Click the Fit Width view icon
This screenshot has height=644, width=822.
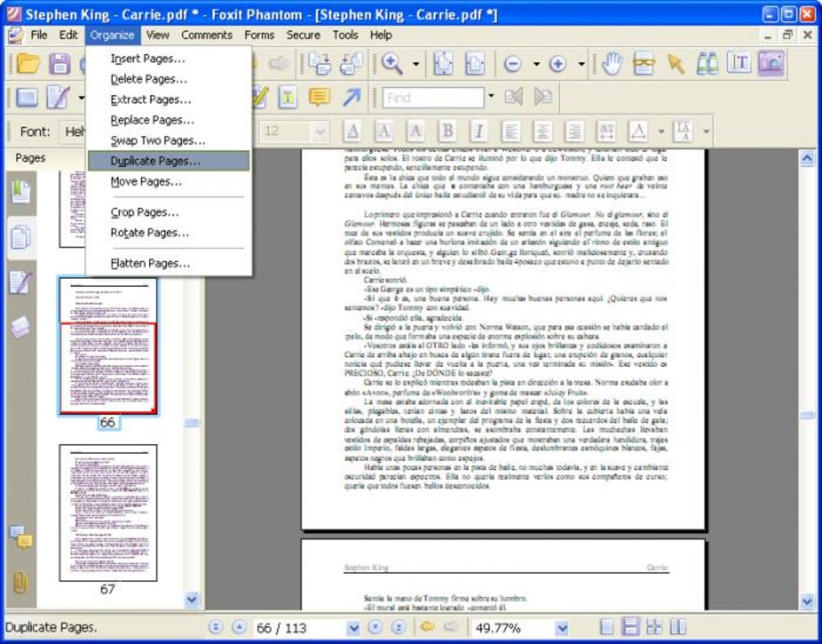click(475, 64)
